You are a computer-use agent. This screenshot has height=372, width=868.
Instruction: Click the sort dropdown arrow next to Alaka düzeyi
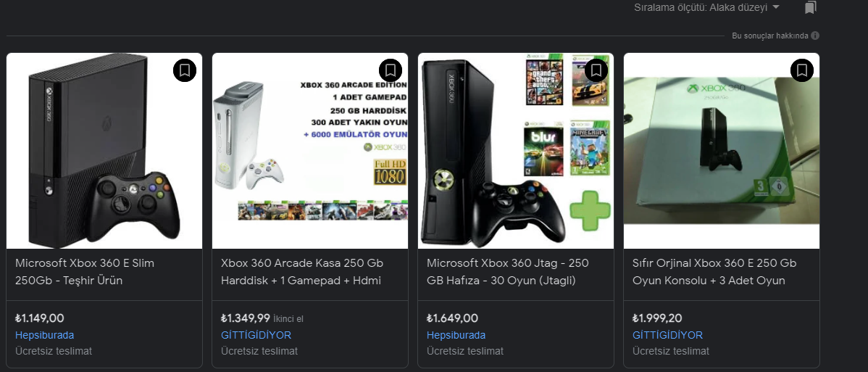(775, 7)
